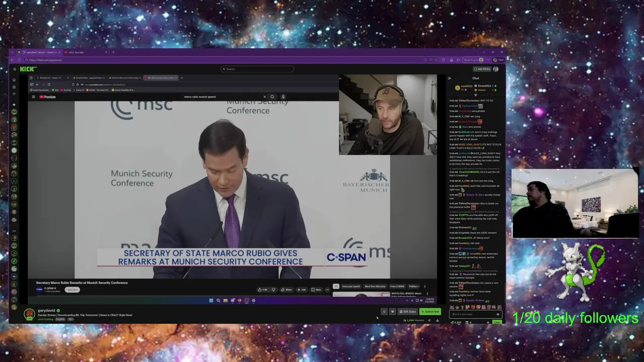This screenshot has height=362, width=644.
Task: Click the stream title text about Sunday Stream
Action: (x=85, y=315)
